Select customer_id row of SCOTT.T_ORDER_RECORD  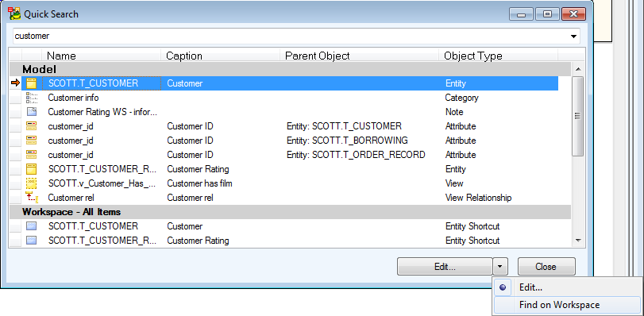coord(283,155)
